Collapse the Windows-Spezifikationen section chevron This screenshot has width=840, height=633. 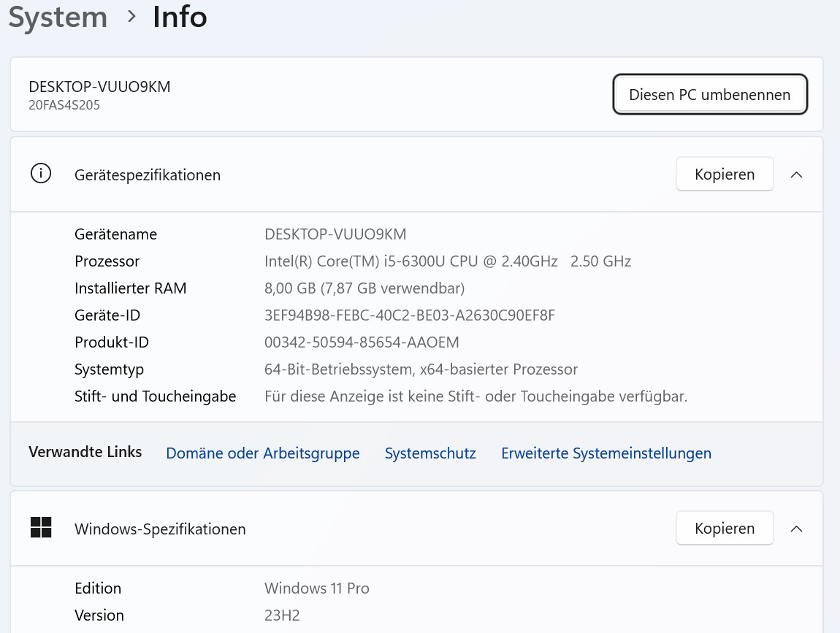(797, 529)
